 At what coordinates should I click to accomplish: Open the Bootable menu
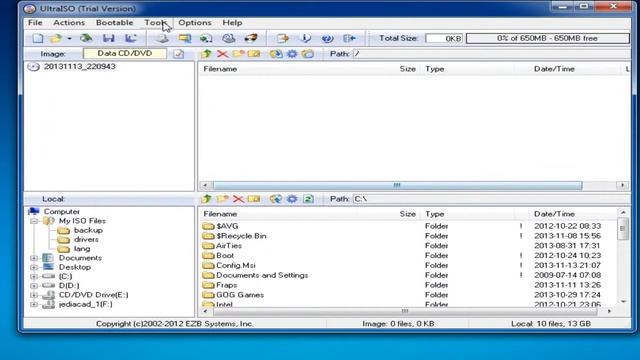tap(114, 22)
